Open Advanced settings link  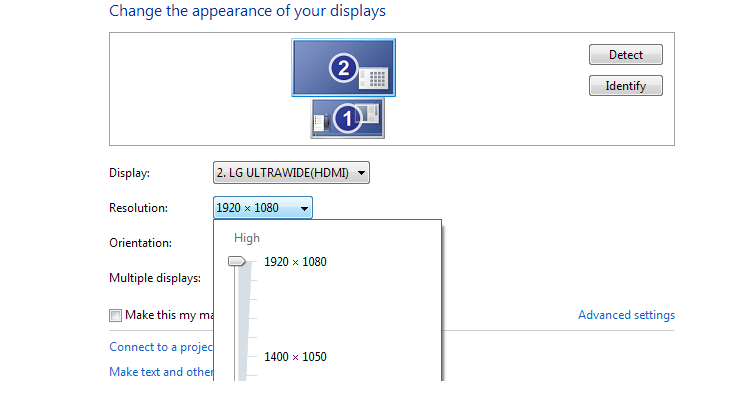pos(626,315)
